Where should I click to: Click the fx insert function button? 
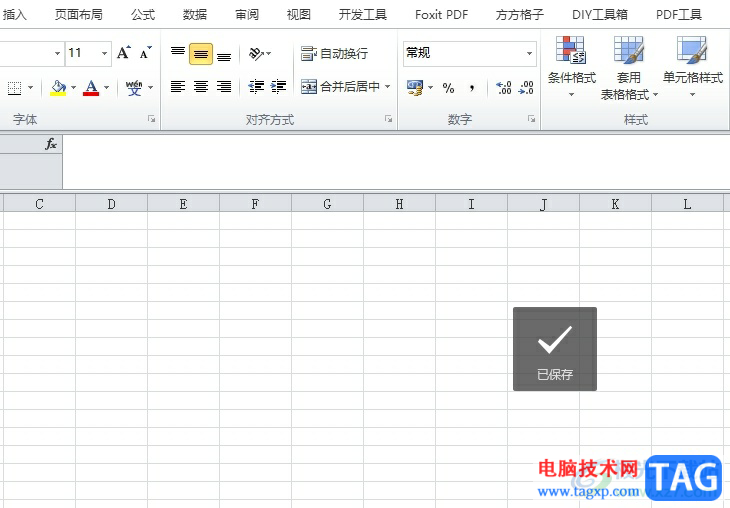tap(51, 144)
